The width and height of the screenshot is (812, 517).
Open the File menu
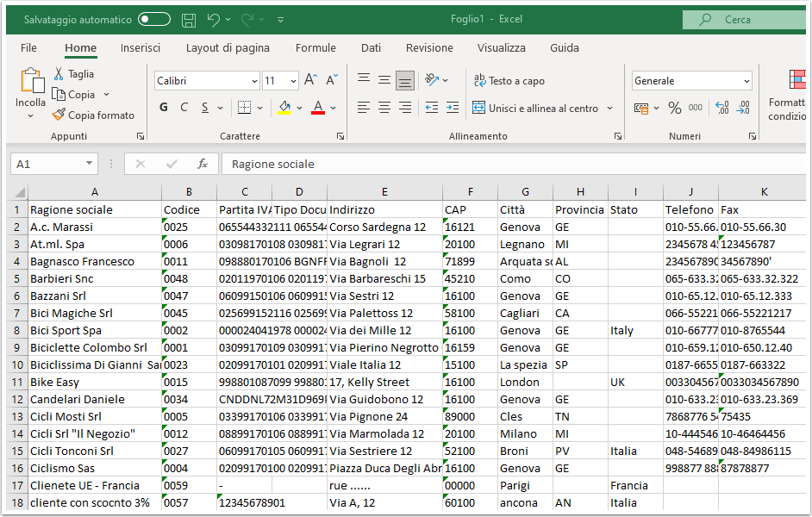28,47
